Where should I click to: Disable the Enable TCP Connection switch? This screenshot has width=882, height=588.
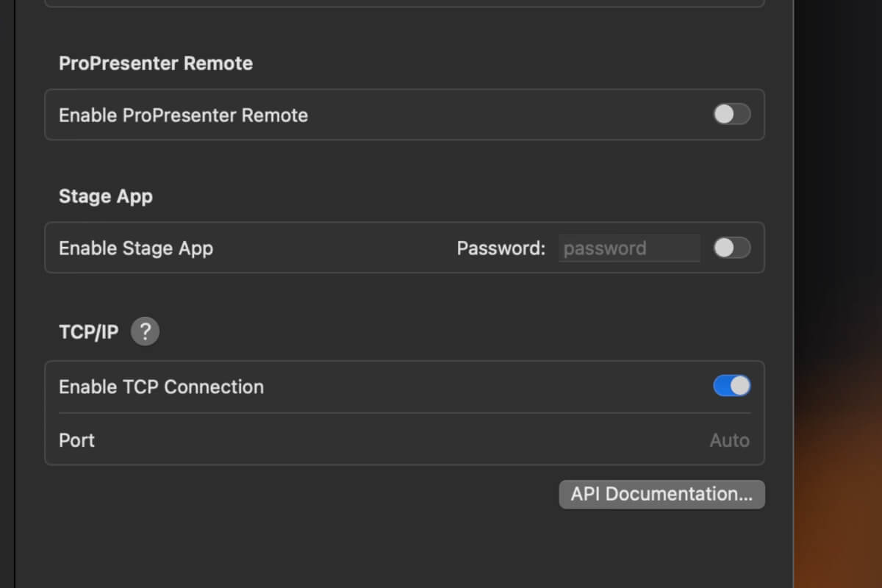tap(732, 386)
